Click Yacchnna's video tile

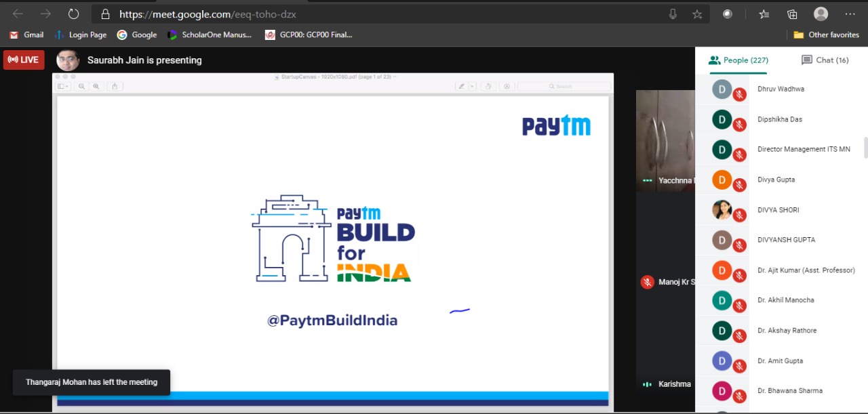665,140
